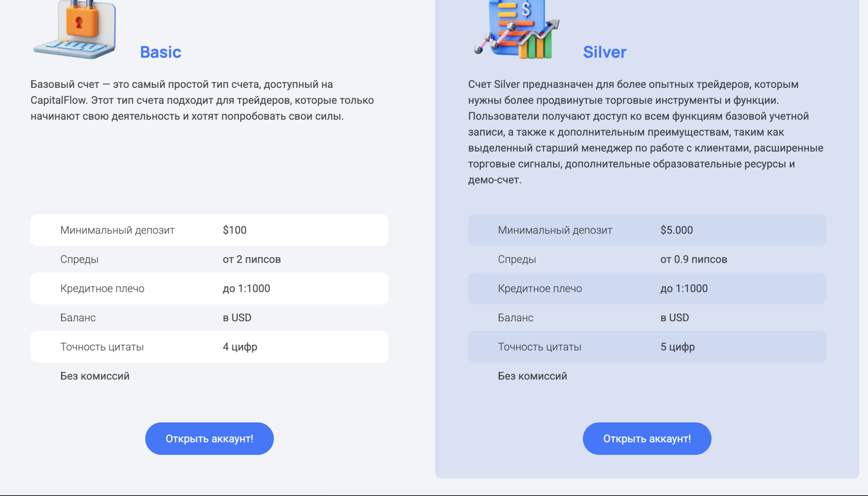Screen dimensions: 868x496
Task: Click Basic quote precision '4 цифр' row
Action: point(209,347)
